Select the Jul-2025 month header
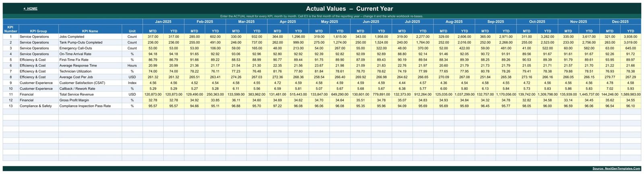Screen dimensions: 644x174 [x=413, y=22]
